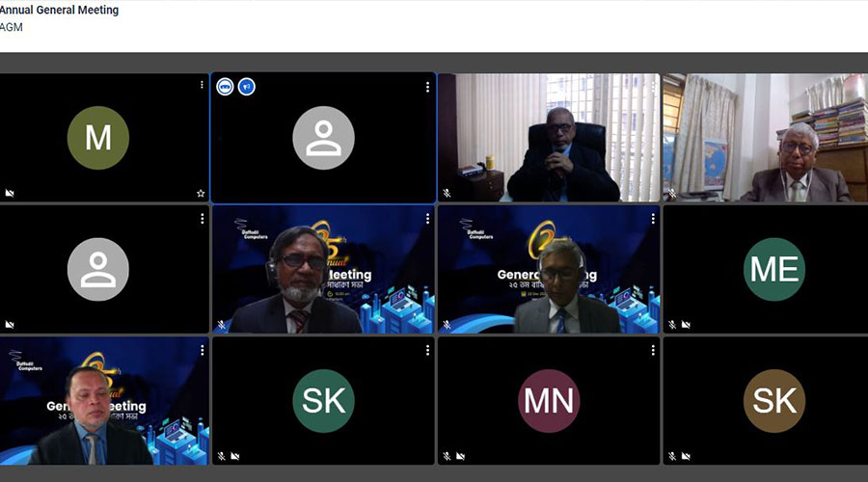
Task: Click the muted mic icon on green SK tile
Action: (222, 456)
